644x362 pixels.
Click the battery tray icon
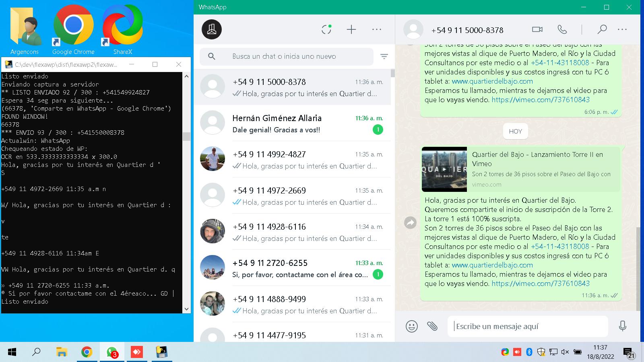click(577, 352)
